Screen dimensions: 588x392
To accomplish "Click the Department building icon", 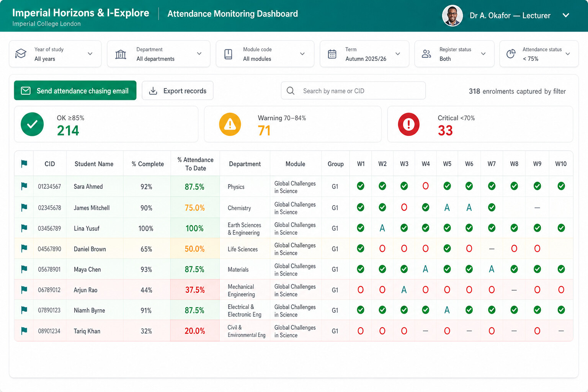I will pyautogui.click(x=121, y=54).
